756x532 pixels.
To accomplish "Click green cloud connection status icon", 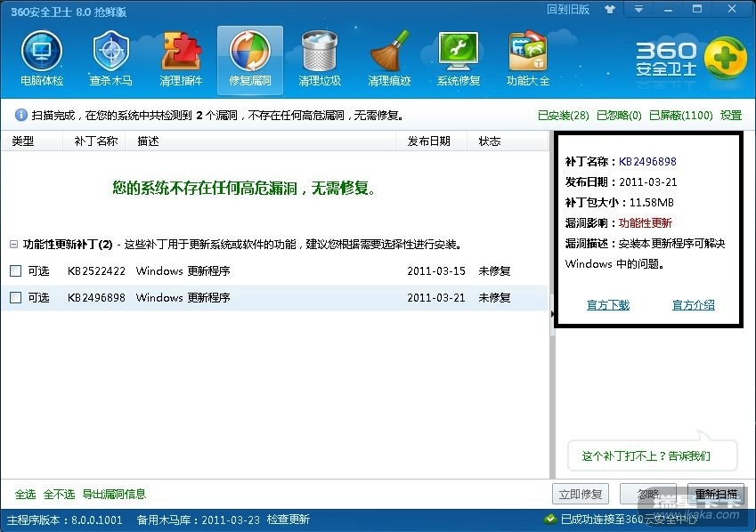I will [549, 519].
